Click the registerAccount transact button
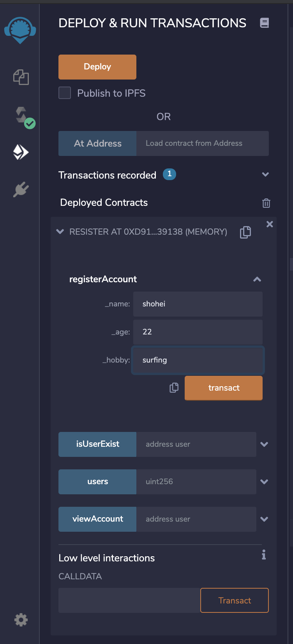Viewport: 293px width, 644px height. pos(224,388)
